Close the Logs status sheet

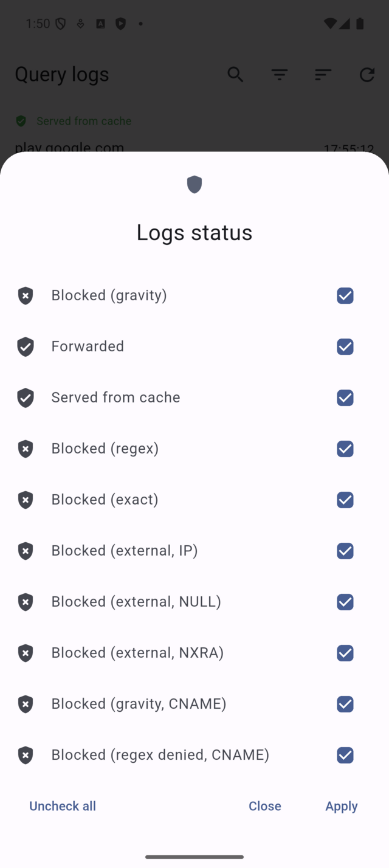tap(264, 806)
